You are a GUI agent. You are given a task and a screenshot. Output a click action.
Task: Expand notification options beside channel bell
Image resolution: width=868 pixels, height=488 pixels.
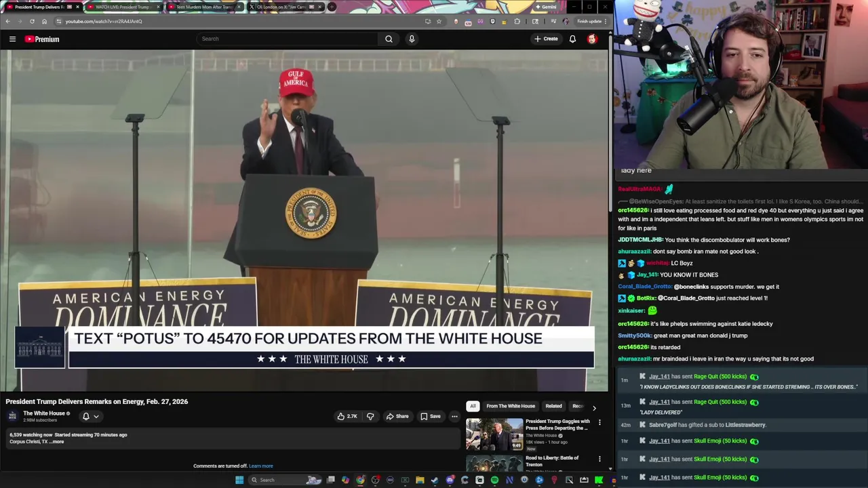pos(96,416)
